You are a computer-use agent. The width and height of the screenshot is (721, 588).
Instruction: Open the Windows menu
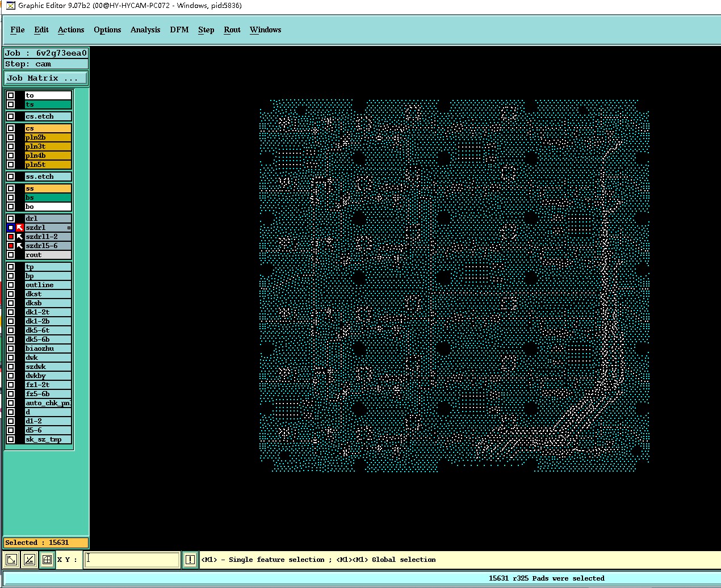265,30
